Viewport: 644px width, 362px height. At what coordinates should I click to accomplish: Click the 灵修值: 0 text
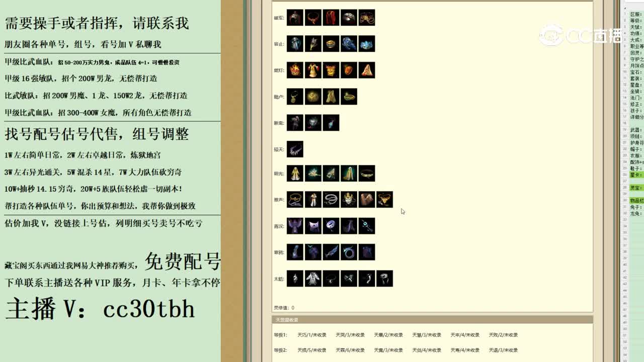284,308
